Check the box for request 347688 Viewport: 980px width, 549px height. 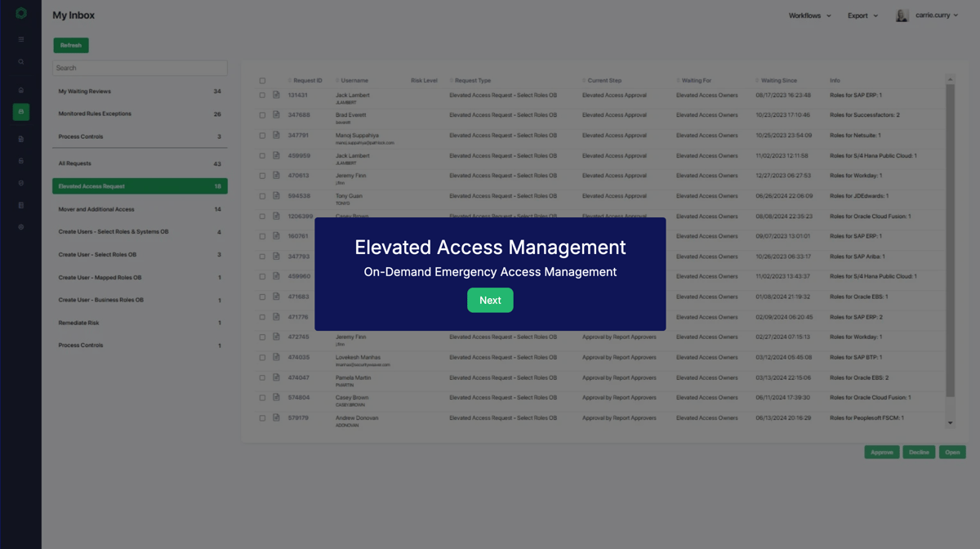(x=262, y=115)
